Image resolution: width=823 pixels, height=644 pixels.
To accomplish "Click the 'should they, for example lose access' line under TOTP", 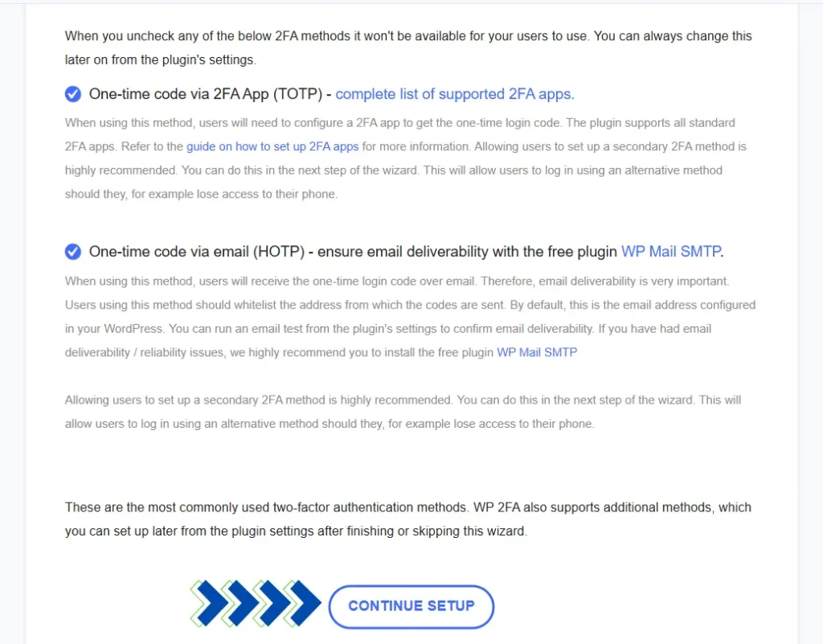I will 201,195.
